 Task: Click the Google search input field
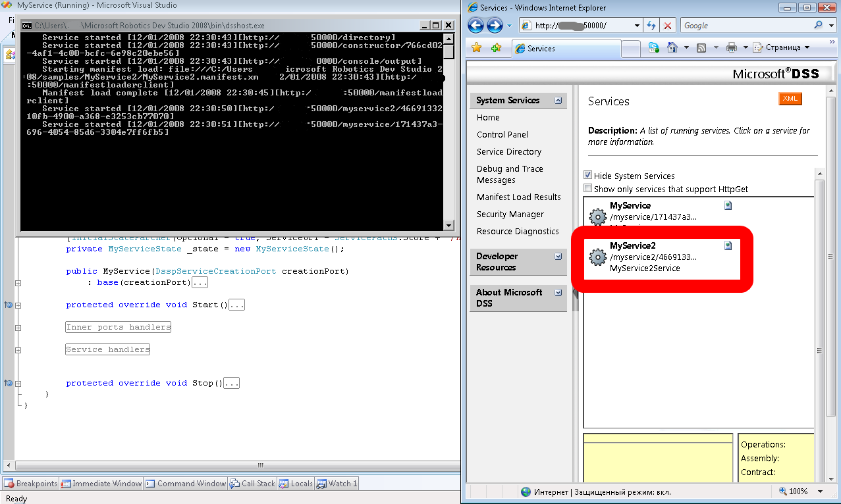point(744,26)
